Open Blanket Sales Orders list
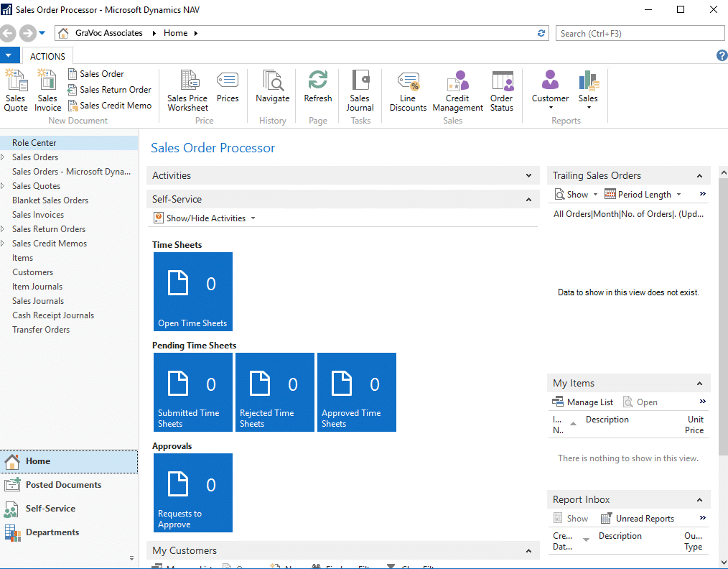The height and width of the screenshot is (569, 728). pos(50,200)
